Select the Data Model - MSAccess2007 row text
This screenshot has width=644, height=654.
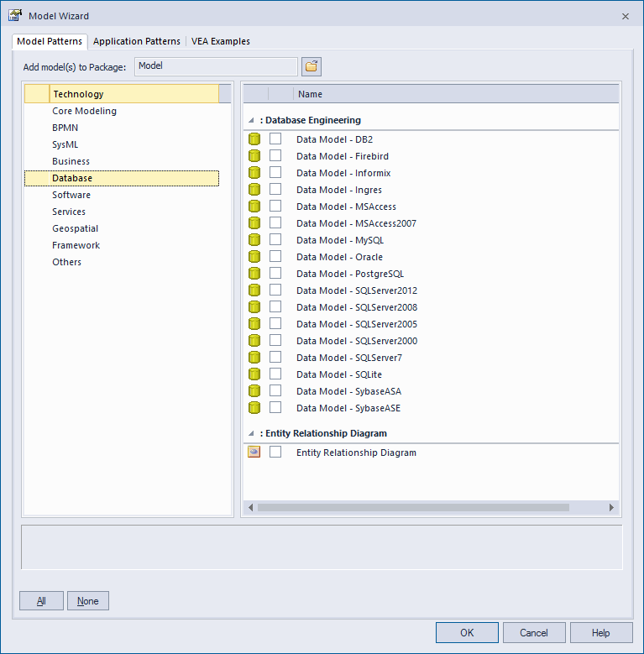click(x=356, y=223)
